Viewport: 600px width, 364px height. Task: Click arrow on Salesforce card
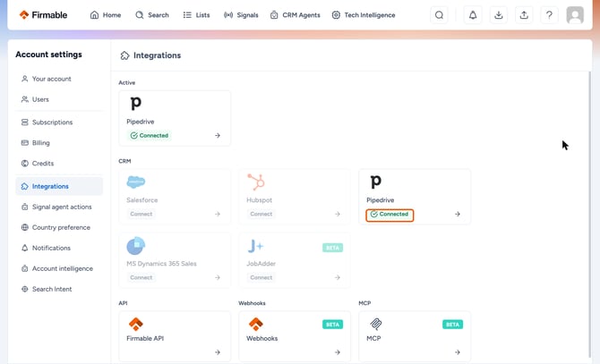click(x=218, y=215)
